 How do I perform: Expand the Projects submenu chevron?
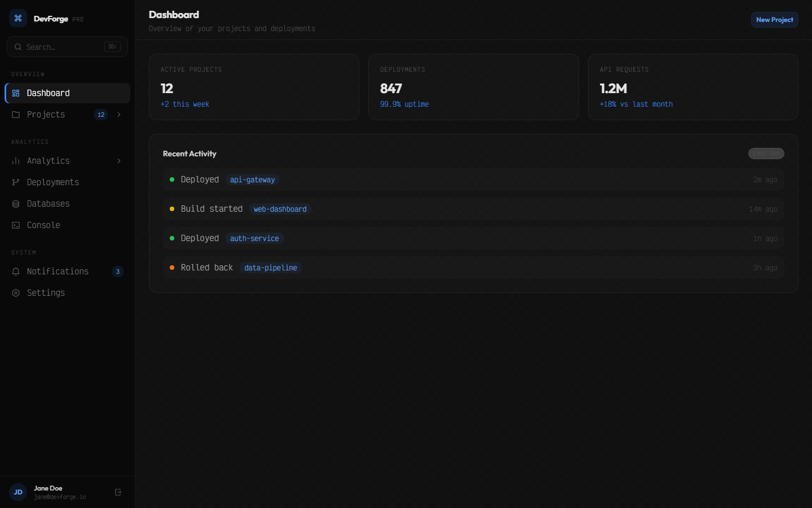click(x=119, y=115)
